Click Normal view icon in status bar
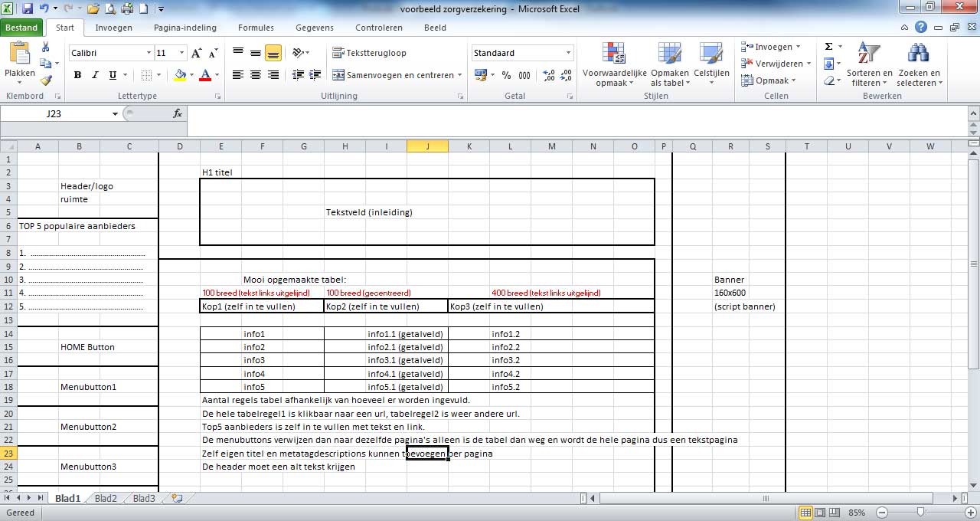 tap(805, 513)
